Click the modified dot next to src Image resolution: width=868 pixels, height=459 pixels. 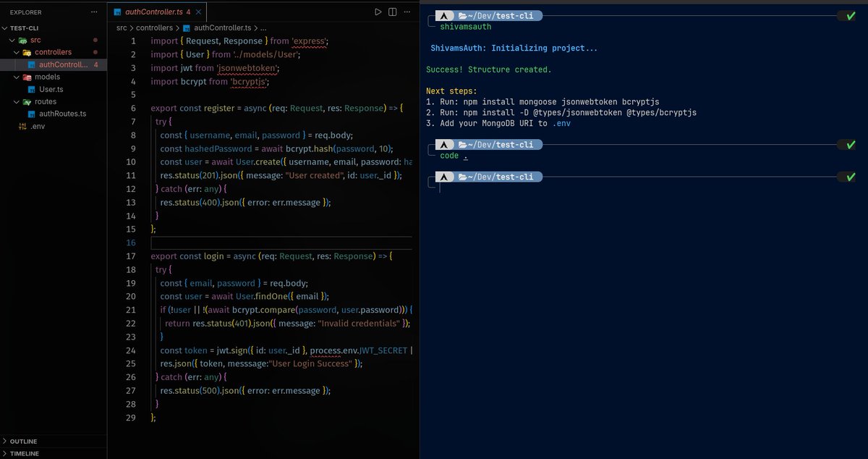pos(94,41)
